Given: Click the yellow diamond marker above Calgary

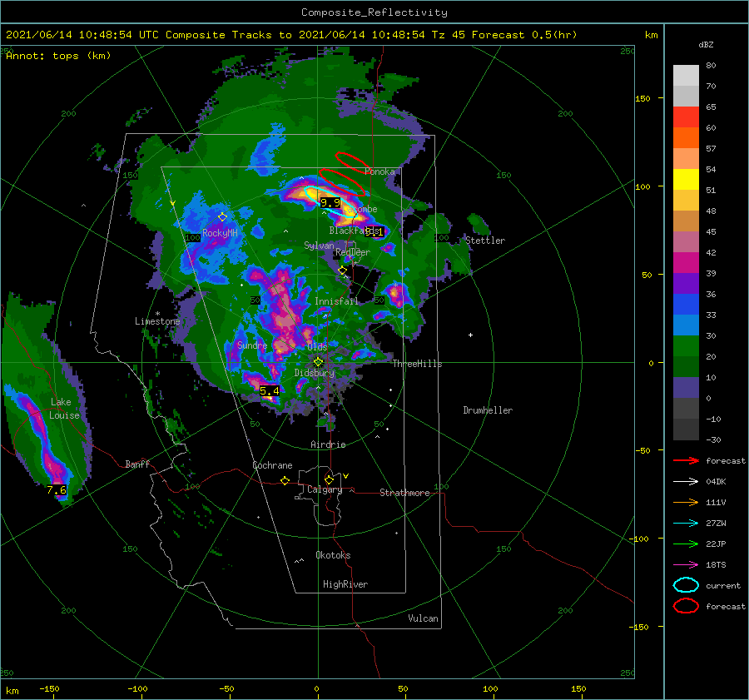Looking at the screenshot, I should click(x=329, y=479).
